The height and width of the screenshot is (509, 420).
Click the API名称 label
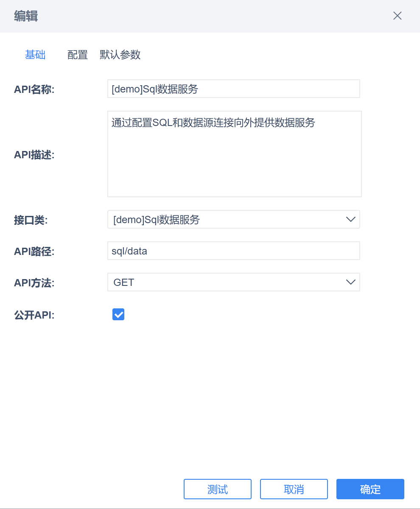34,89
